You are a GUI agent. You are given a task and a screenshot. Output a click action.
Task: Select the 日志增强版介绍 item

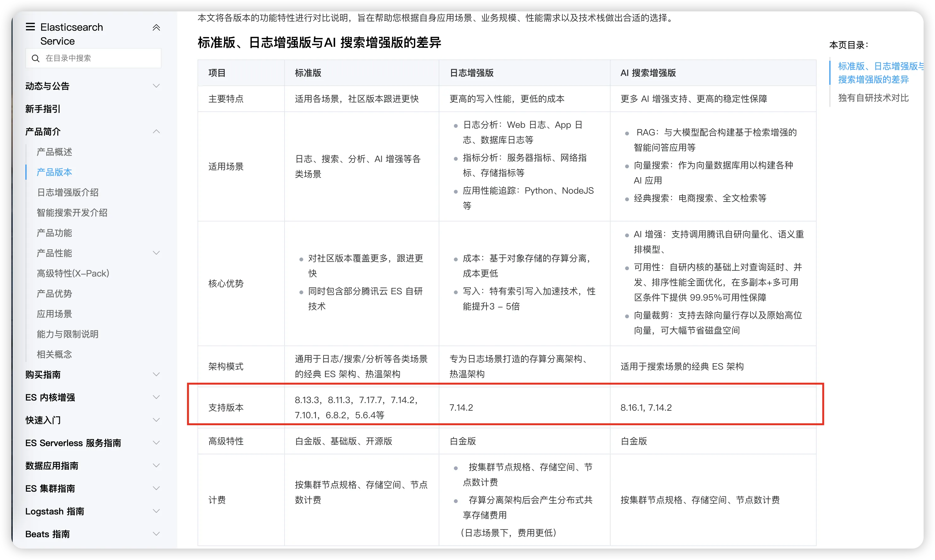coord(67,192)
